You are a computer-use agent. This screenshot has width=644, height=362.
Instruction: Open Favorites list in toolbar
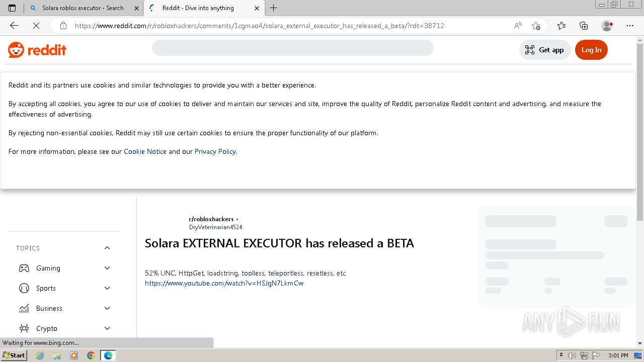(x=561, y=26)
